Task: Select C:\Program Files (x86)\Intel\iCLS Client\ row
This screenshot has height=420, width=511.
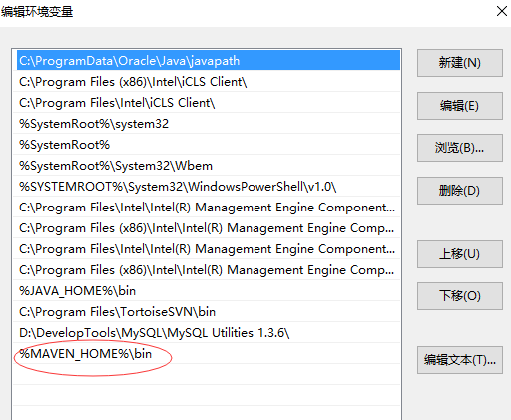Action: [207, 82]
